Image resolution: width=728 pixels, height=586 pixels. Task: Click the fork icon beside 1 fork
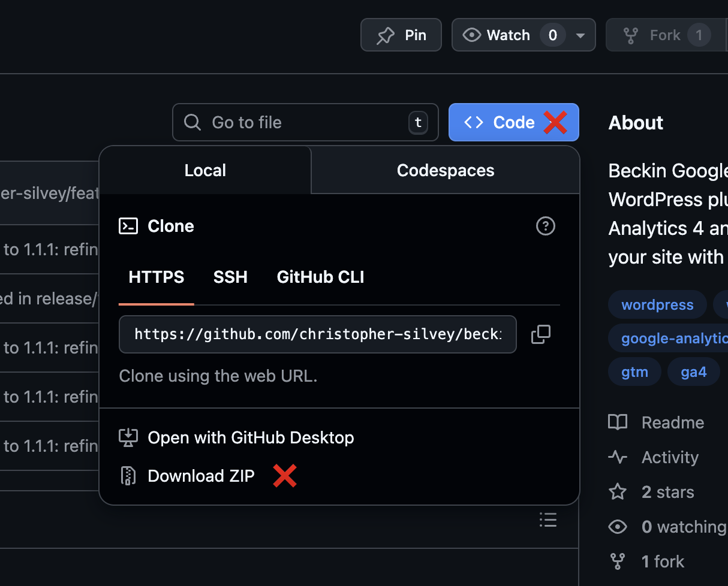[x=618, y=561]
